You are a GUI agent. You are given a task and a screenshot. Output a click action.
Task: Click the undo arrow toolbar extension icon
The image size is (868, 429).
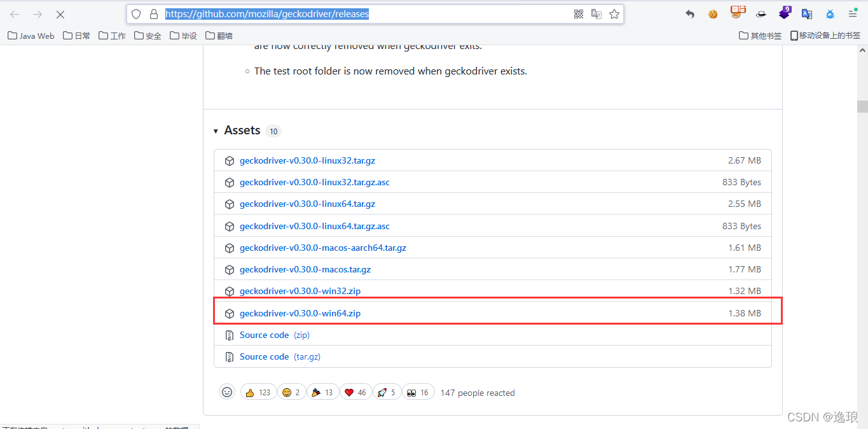tap(690, 14)
